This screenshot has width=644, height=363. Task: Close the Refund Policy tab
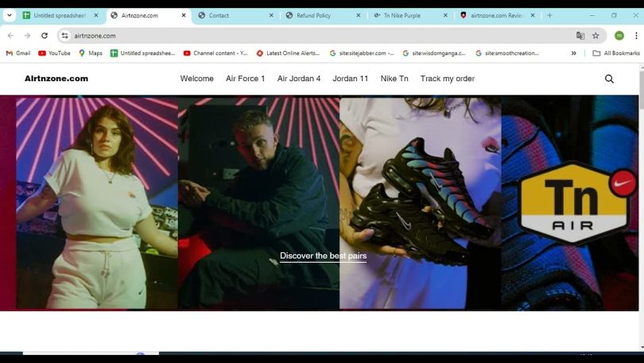click(358, 15)
